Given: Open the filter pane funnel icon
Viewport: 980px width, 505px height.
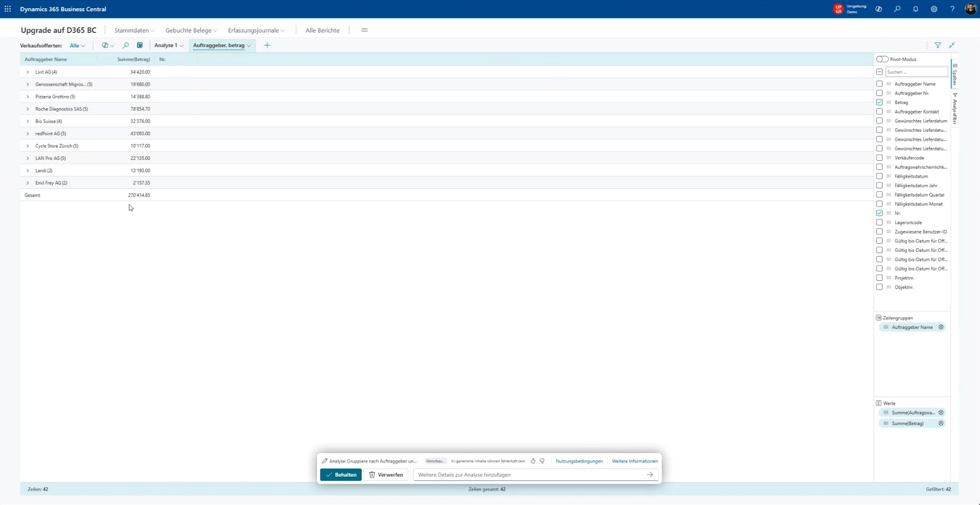Looking at the screenshot, I should 938,45.
